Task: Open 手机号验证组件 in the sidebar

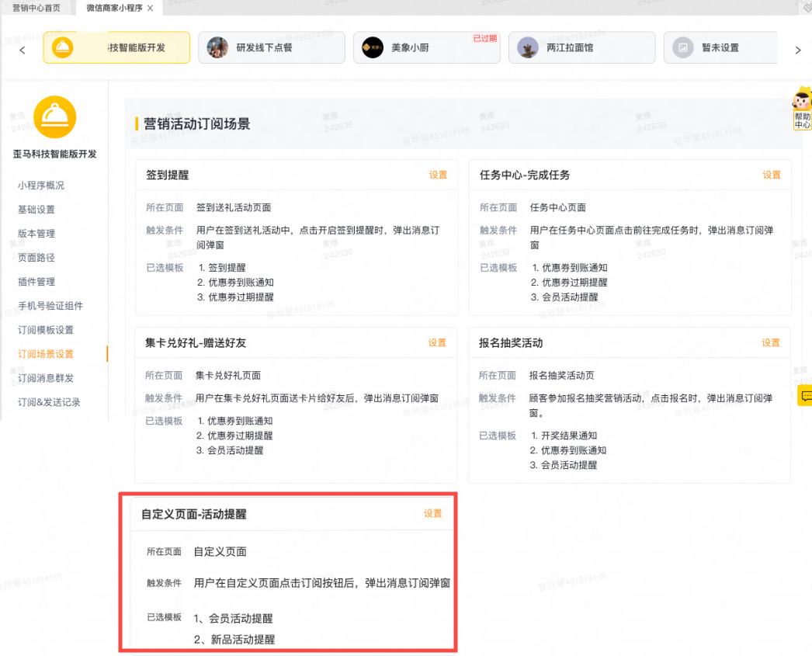Action: [x=50, y=306]
